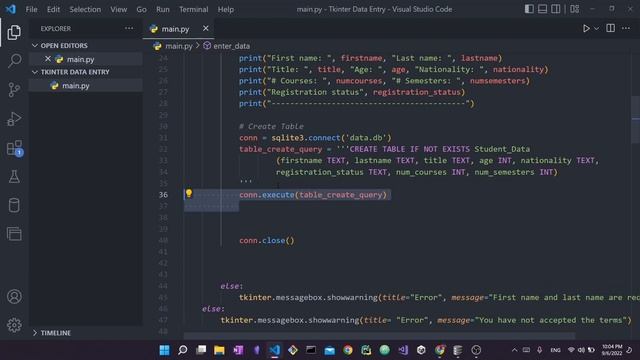Open the taskbar clock and date
Screen dimensions: 640x360
(x=611, y=350)
